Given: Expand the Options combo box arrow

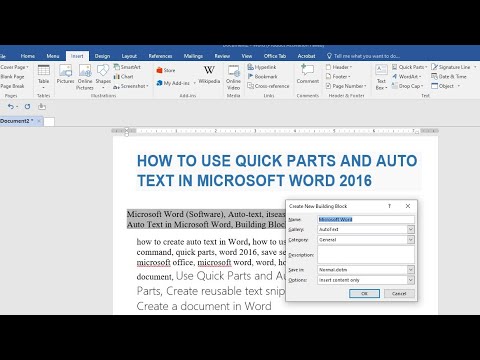Looking at the screenshot, I should tap(411, 280).
